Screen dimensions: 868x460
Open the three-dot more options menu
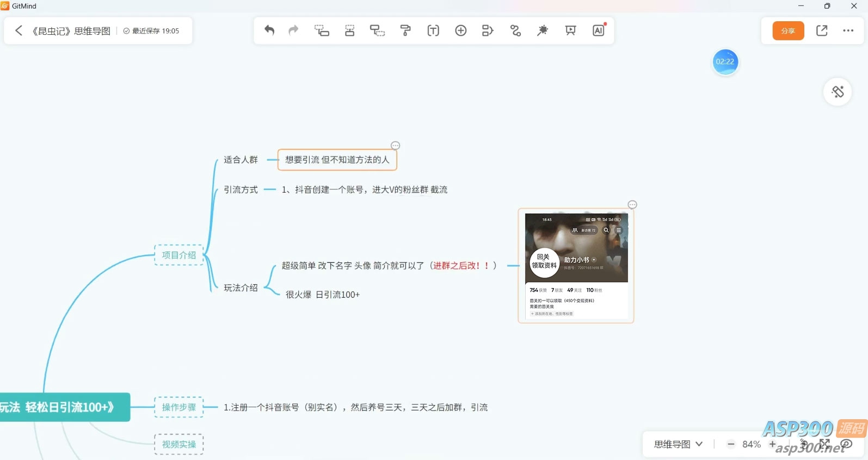(x=848, y=30)
